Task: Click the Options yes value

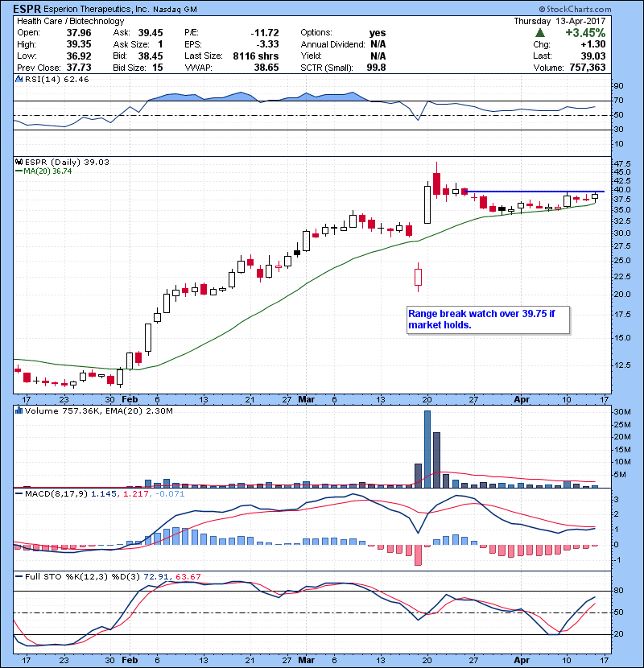Action: click(378, 33)
